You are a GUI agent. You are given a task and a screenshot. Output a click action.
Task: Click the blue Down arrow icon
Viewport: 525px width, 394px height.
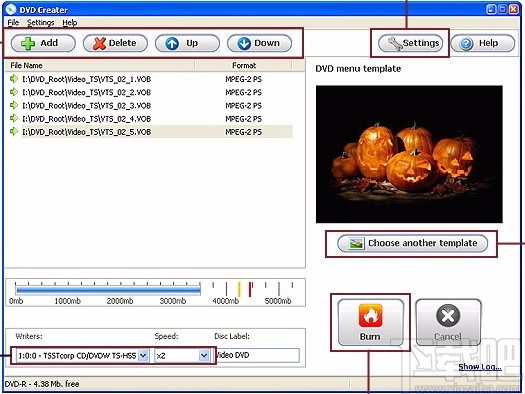pos(244,44)
